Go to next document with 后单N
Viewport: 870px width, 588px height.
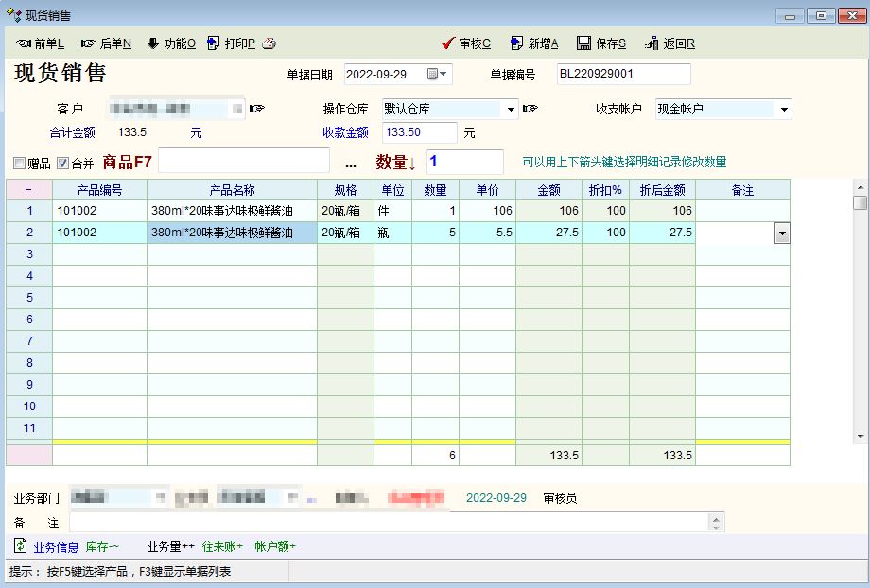point(106,43)
